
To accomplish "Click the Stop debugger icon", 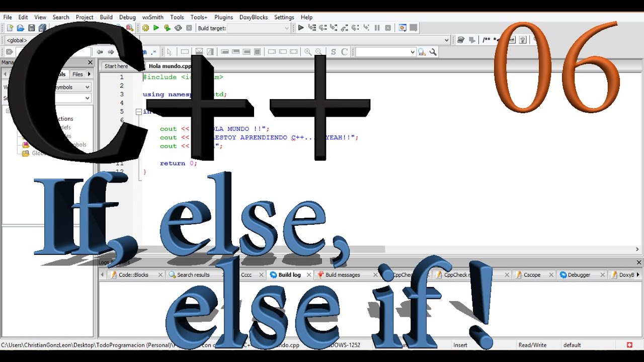I will (388, 28).
